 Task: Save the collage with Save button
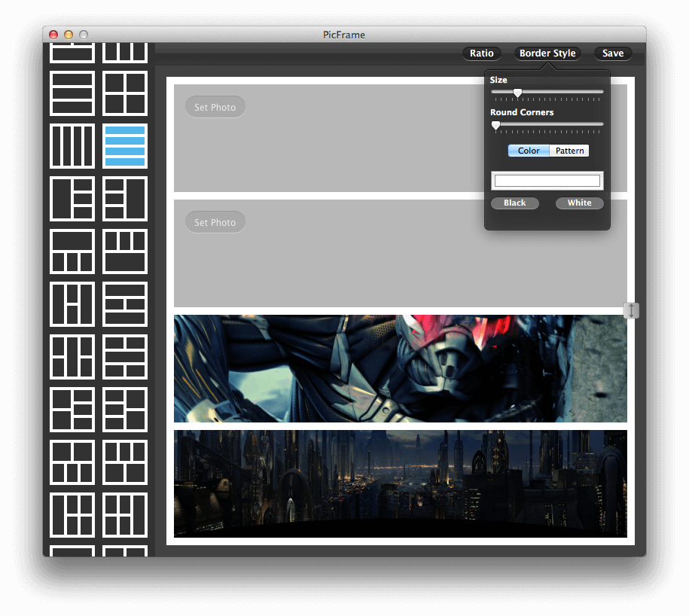point(613,53)
